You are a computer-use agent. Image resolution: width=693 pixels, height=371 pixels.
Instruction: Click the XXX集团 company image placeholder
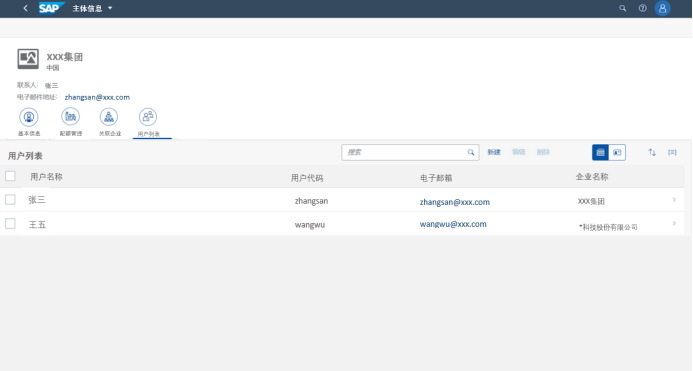[x=28, y=59]
